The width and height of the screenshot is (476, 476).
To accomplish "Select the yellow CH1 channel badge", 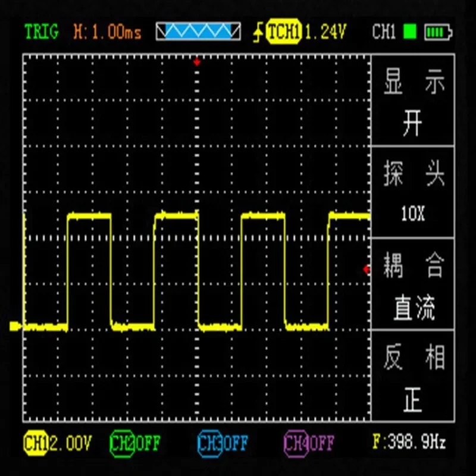I will tap(36, 443).
